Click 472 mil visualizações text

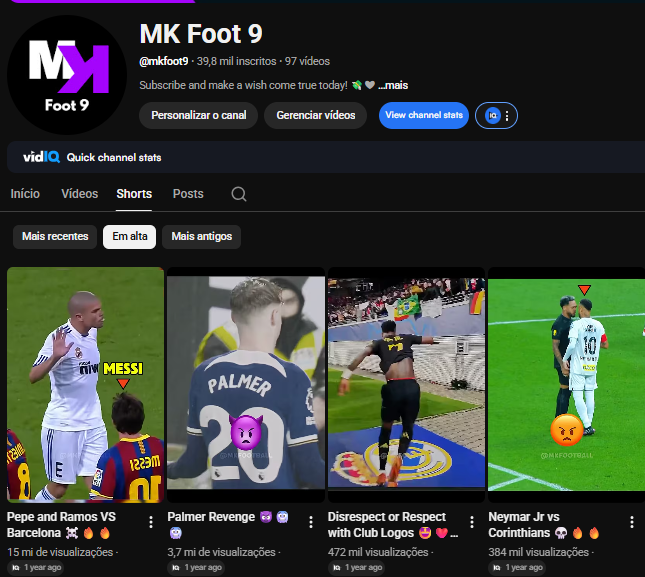coord(378,552)
